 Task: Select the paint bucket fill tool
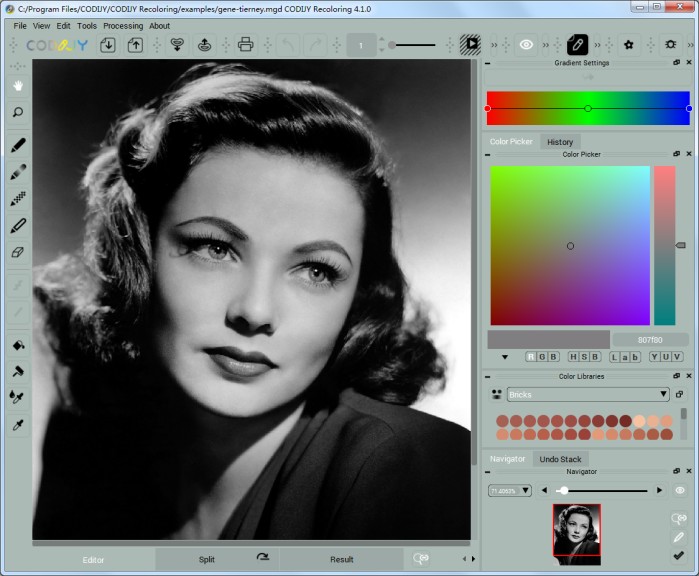pyautogui.click(x=18, y=345)
